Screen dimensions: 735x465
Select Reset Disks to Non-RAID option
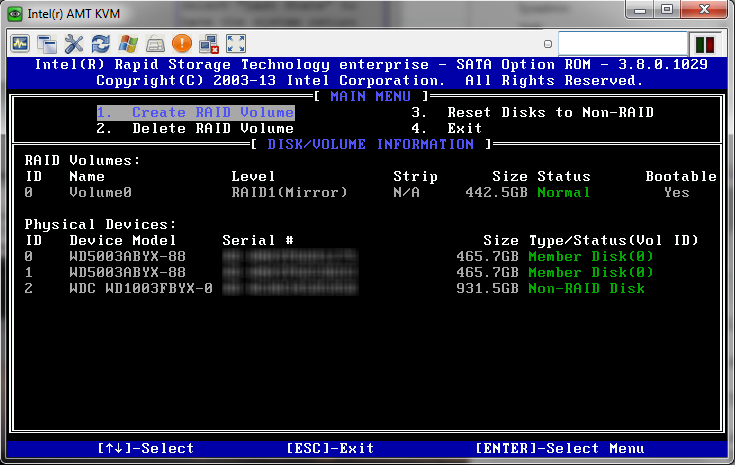tap(532, 112)
